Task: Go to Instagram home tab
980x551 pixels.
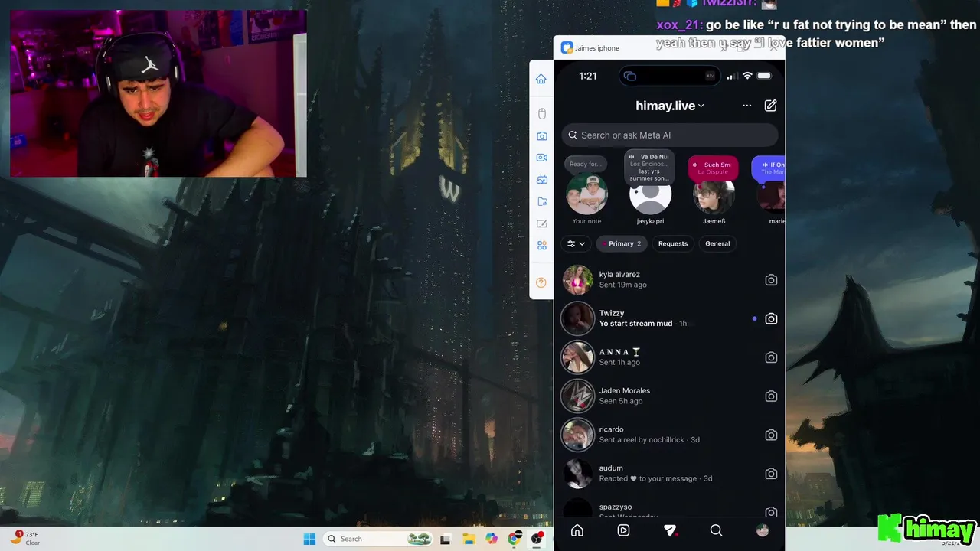Action: pyautogui.click(x=577, y=530)
